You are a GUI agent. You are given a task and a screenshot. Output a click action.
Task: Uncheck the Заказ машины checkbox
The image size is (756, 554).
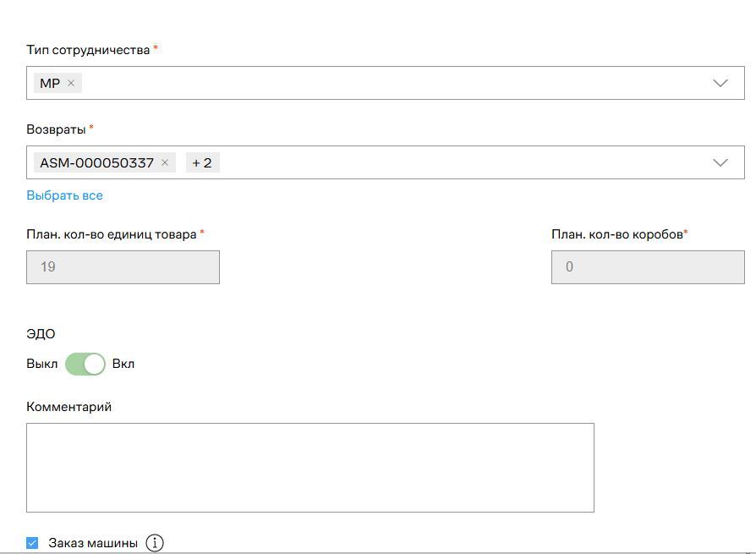coord(32,543)
